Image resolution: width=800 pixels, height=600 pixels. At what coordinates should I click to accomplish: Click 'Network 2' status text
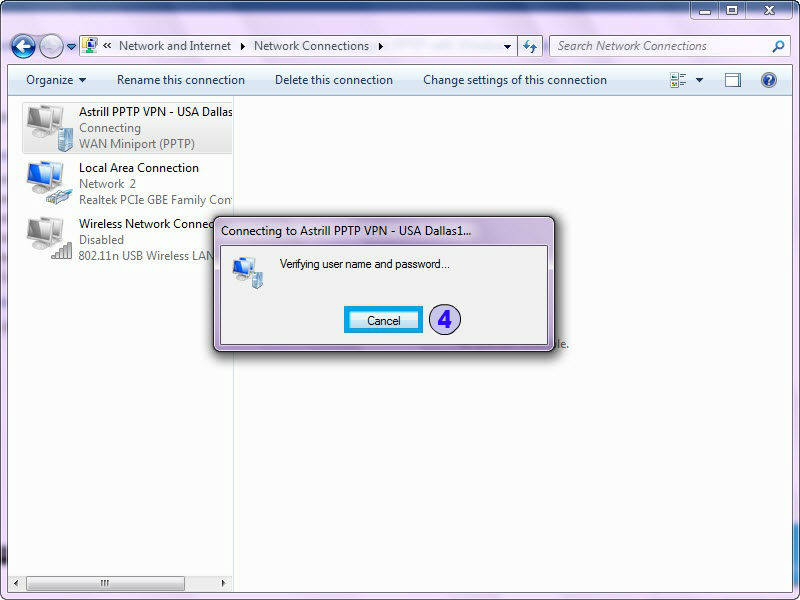coord(107,184)
